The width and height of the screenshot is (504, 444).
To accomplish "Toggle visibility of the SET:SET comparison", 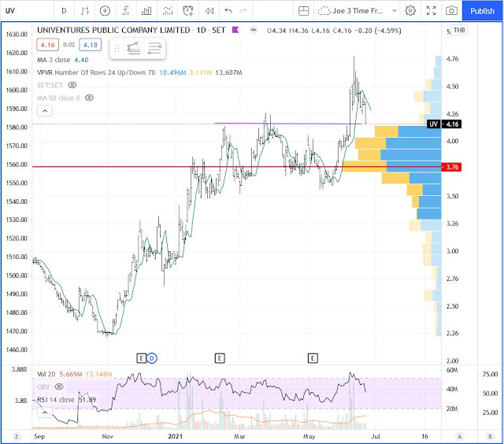I will [72, 85].
